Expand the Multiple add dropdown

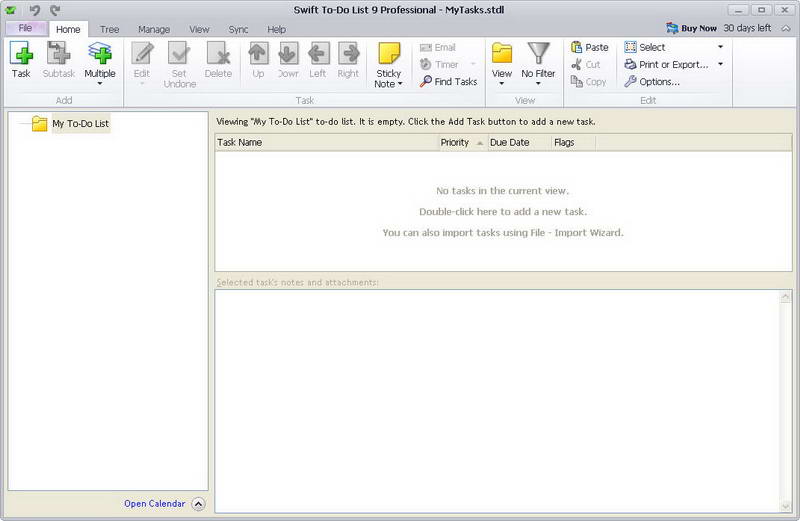(100, 84)
